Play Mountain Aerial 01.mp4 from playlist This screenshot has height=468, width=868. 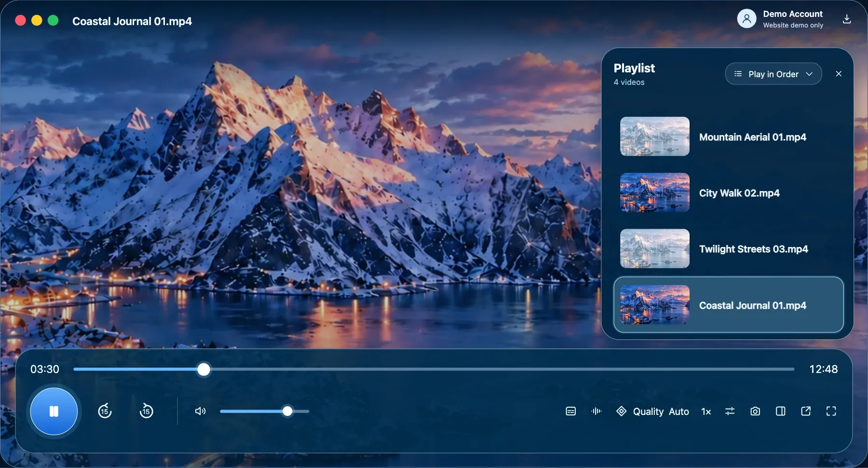coord(729,137)
